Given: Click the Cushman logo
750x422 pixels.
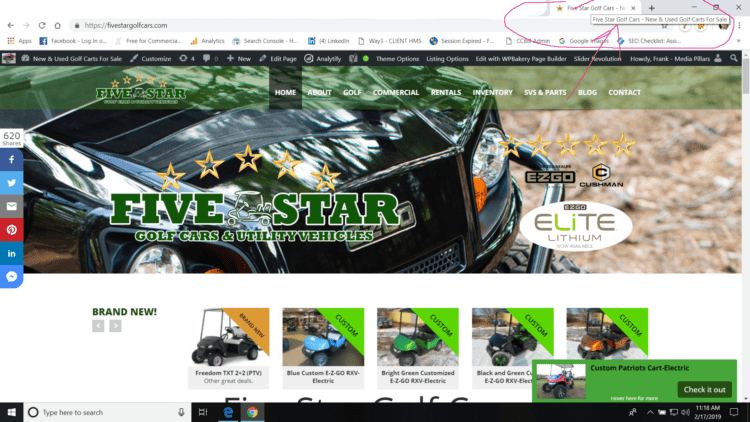Looking at the screenshot, I should click(601, 176).
